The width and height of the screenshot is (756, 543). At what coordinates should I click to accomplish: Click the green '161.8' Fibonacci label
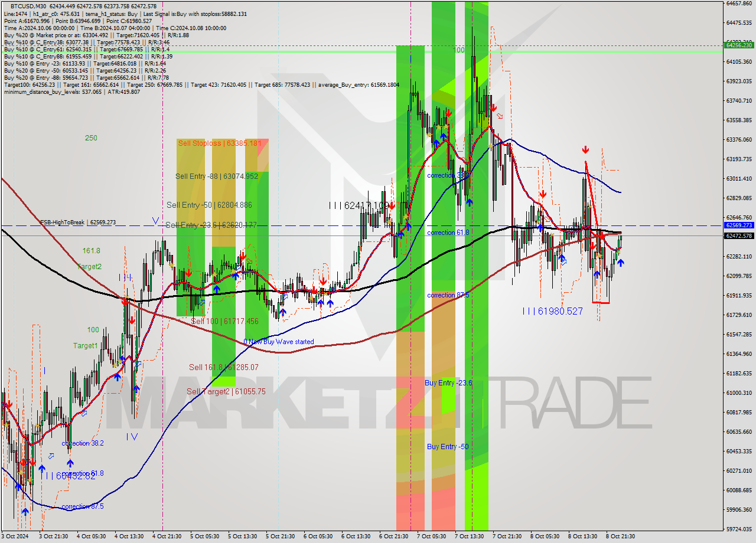coord(91,251)
